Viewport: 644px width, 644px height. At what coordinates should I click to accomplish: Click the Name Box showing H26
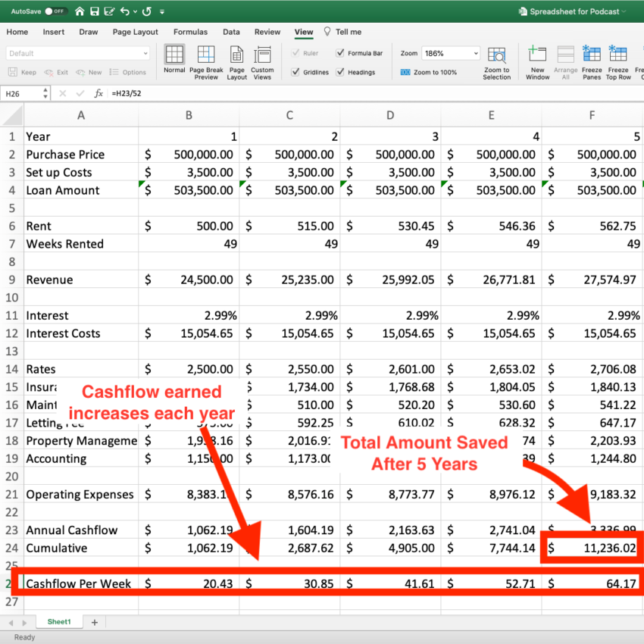pyautogui.click(x=21, y=94)
